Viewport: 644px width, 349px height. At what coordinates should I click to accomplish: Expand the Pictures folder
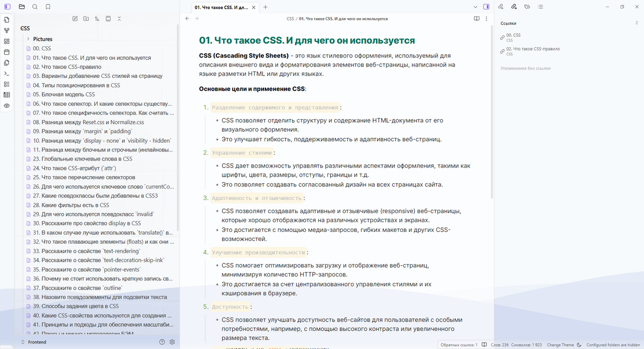pyautogui.click(x=28, y=39)
